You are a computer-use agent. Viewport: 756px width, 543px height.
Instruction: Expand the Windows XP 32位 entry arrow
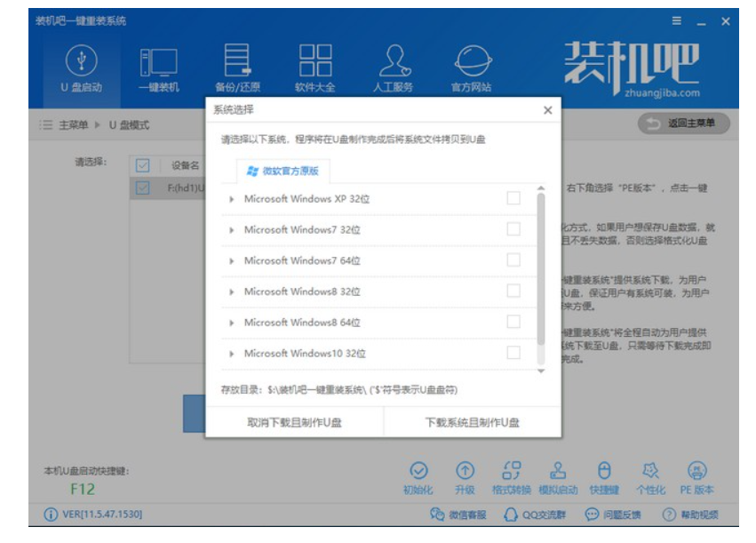point(232,199)
